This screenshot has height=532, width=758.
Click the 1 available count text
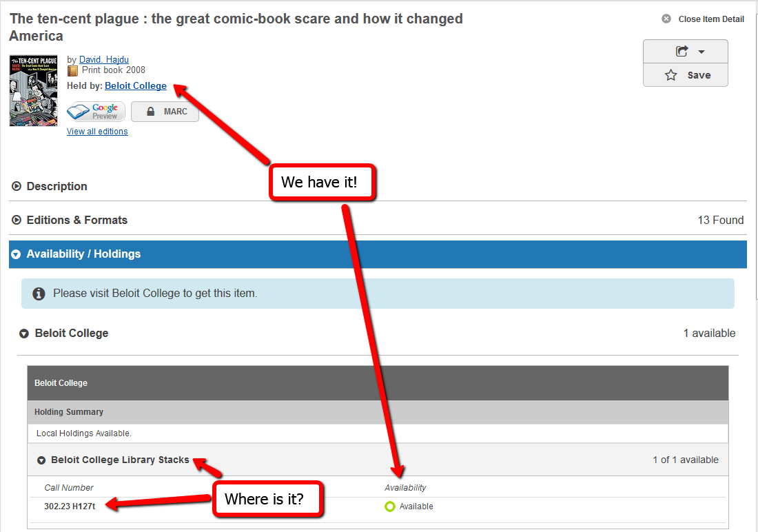(x=709, y=334)
